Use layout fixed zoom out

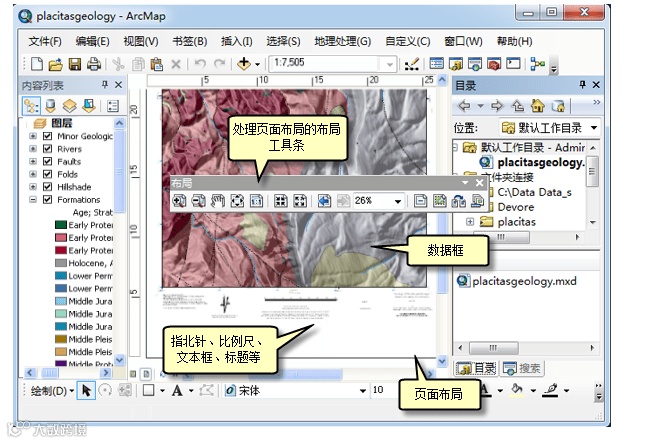pyautogui.click(x=300, y=201)
